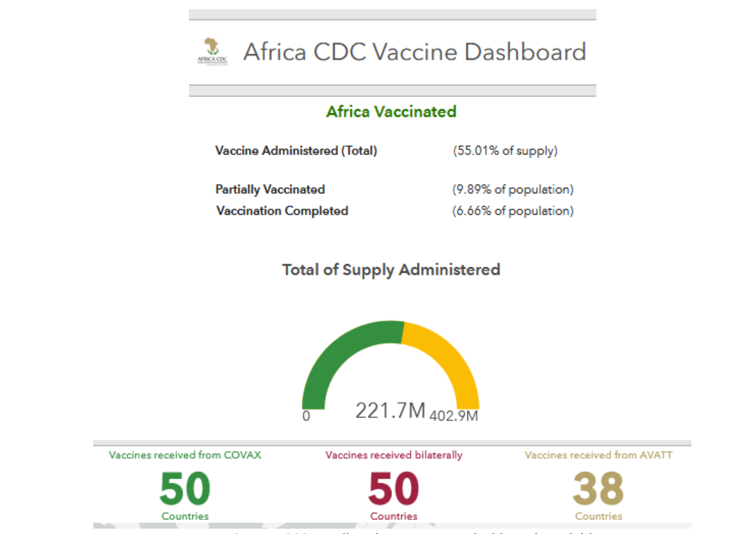
Task: Click the Total of Supply Administered heading
Action: click(391, 270)
